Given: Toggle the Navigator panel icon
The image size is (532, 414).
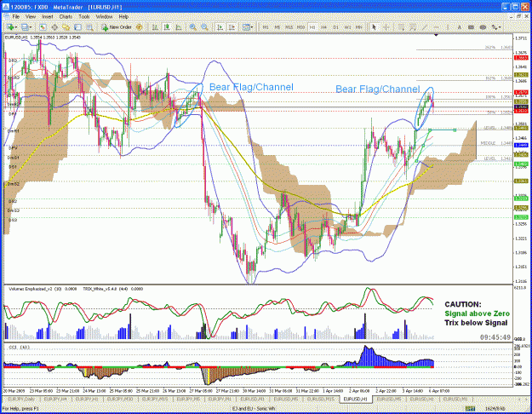Looking at the screenshot, I should coord(66,27).
